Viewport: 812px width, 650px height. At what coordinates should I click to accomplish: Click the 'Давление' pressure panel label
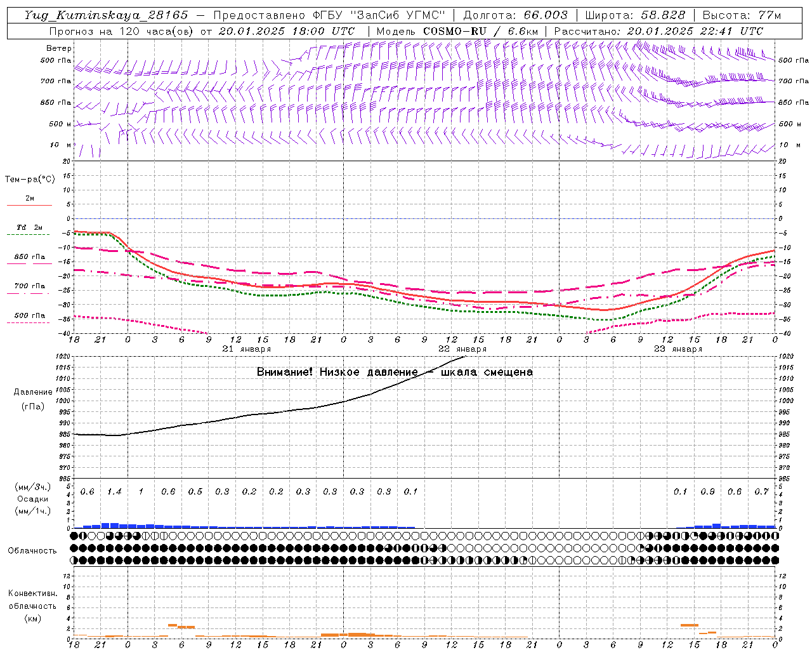pyautogui.click(x=33, y=392)
